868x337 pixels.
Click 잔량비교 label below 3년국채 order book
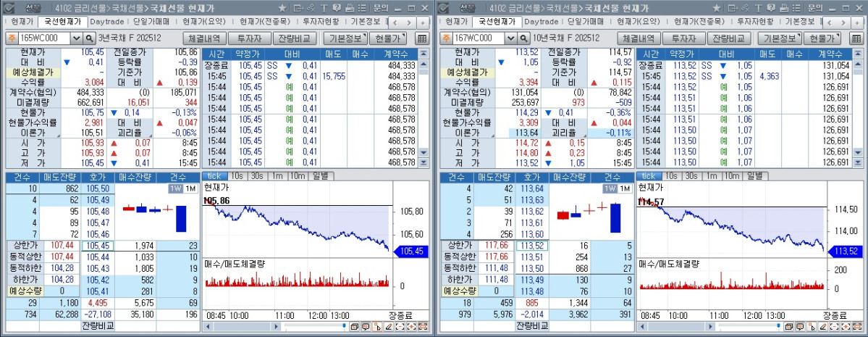point(97,325)
